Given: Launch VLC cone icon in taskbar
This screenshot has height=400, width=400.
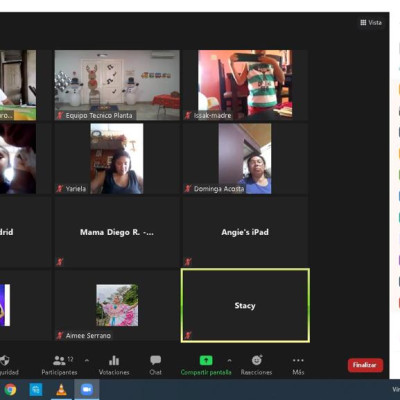Looking at the screenshot, I should [x=61, y=389].
